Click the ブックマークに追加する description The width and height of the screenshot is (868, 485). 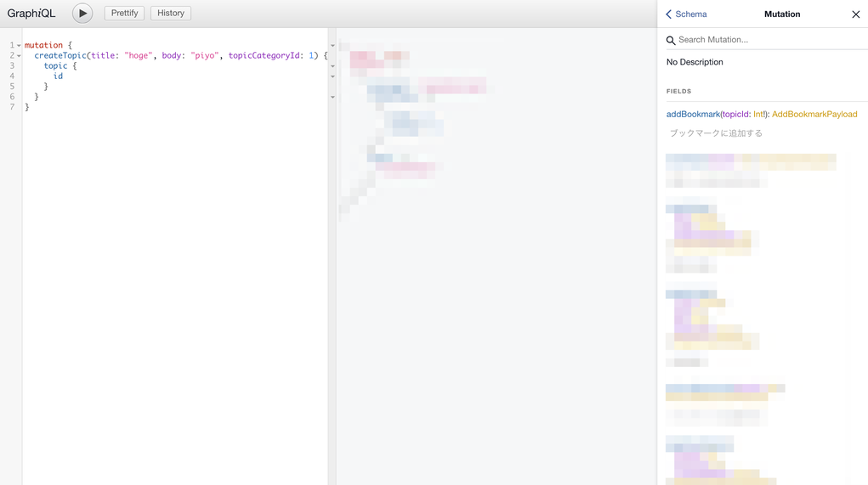coord(717,133)
